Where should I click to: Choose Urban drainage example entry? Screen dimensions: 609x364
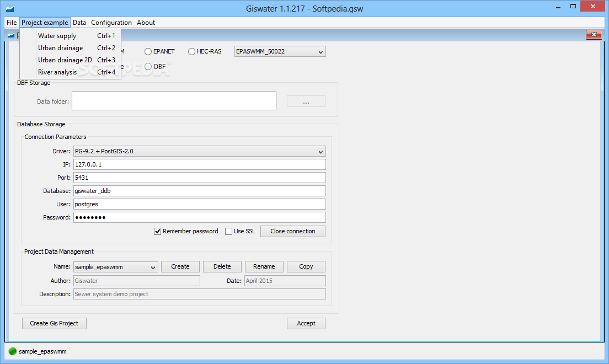70,48
